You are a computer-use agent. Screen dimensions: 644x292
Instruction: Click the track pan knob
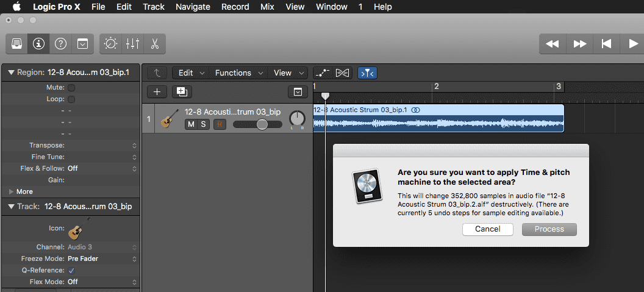[297, 119]
